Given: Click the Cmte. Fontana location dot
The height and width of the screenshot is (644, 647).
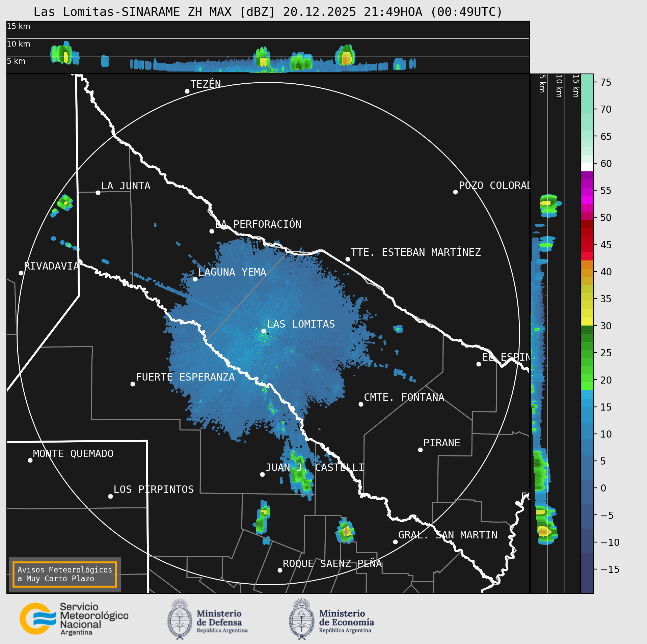Looking at the screenshot, I should [x=361, y=404].
